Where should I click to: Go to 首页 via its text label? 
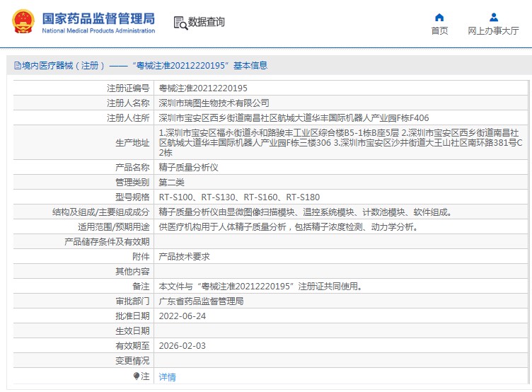tap(439, 31)
